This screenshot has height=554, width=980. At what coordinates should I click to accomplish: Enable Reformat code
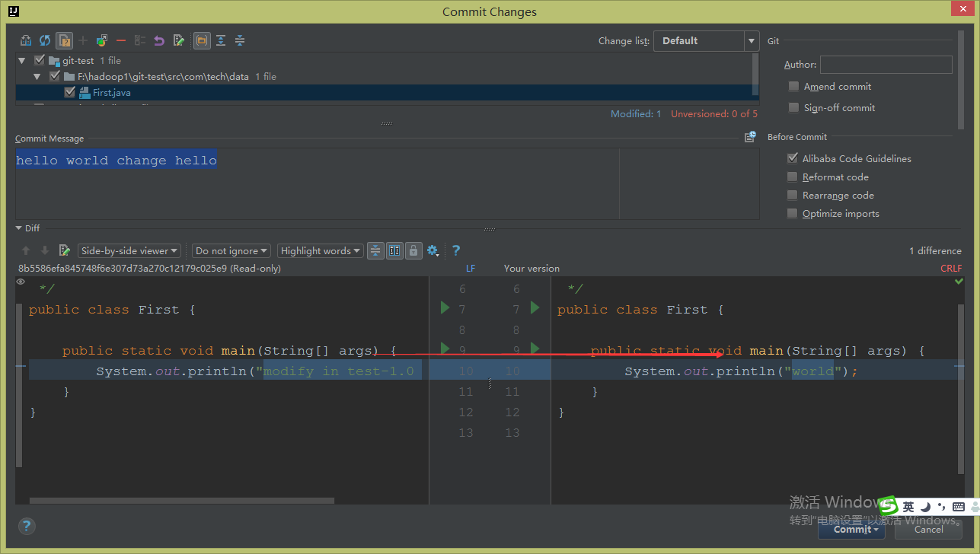click(793, 177)
